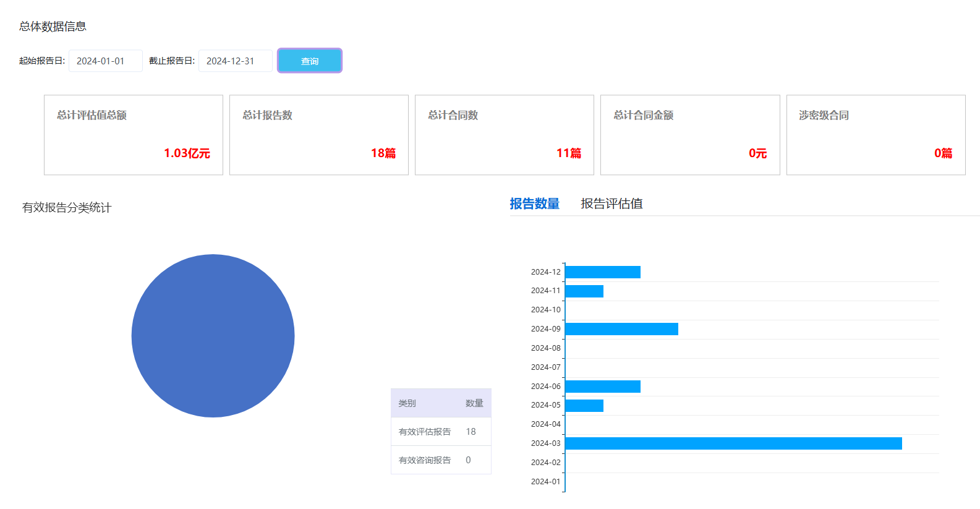Open the 总计合同数 summary card

(505, 135)
